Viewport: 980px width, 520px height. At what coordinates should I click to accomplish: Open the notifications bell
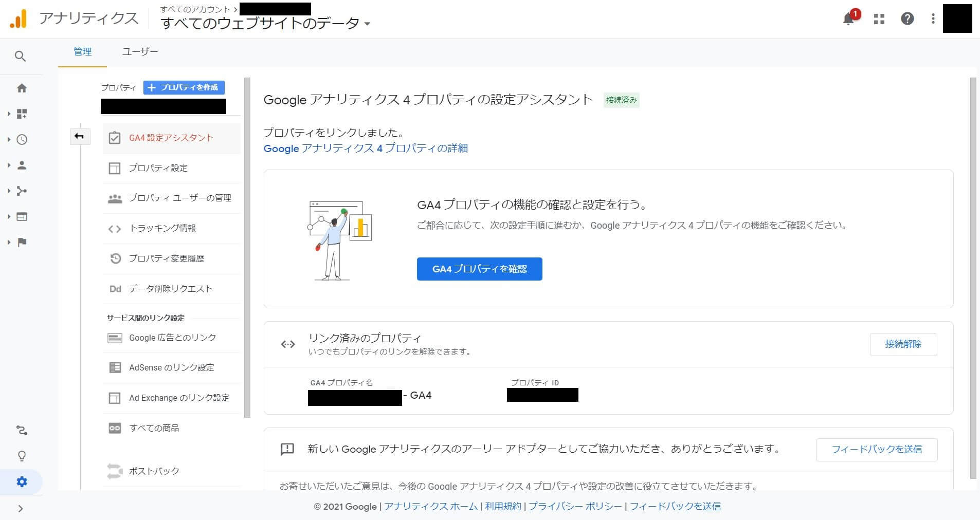point(849,18)
